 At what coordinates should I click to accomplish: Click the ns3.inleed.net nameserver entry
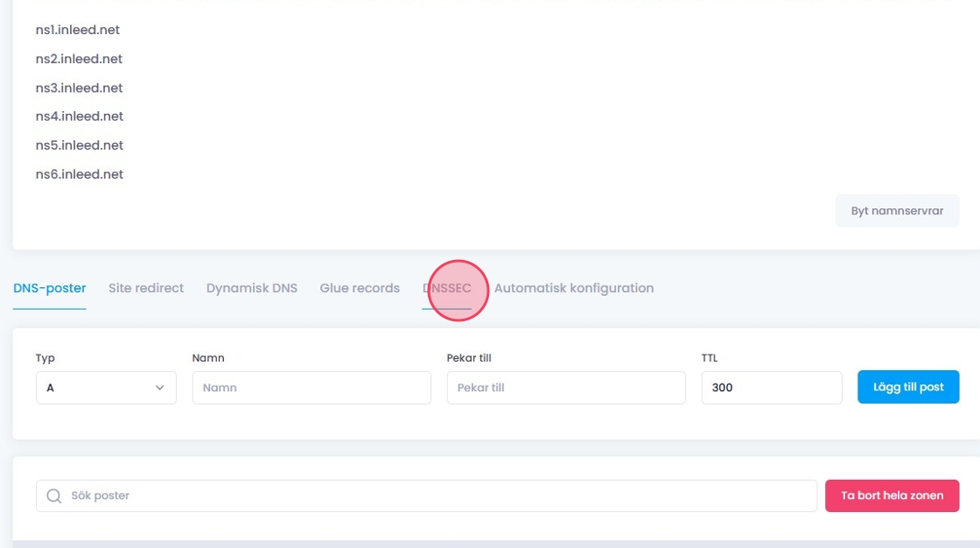[79, 88]
